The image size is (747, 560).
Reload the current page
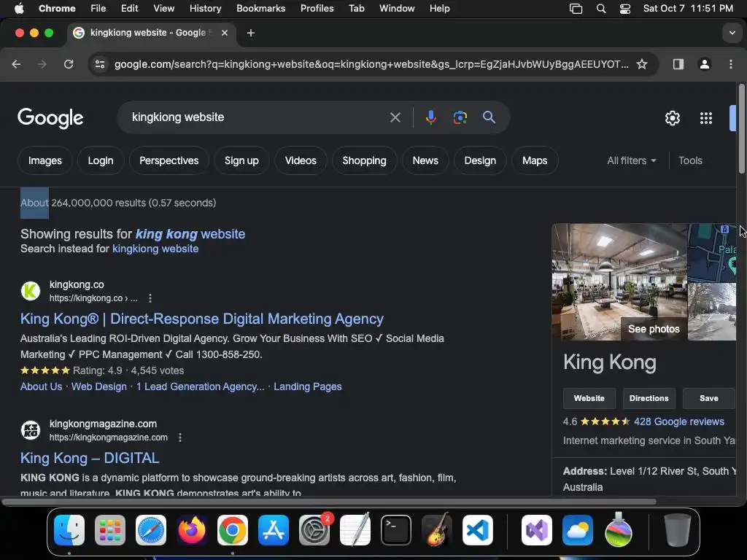point(69,64)
